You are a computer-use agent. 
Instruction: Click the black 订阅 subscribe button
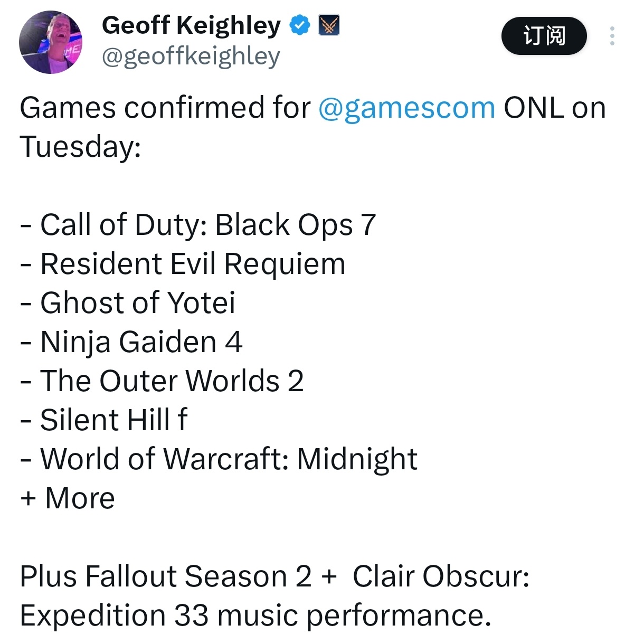544,36
